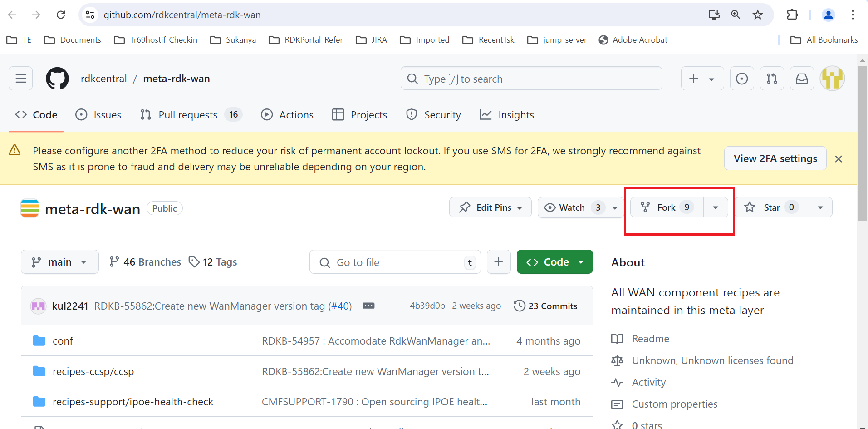The width and height of the screenshot is (868, 429).
Task: Open kul2241 avatar image
Action: click(38, 306)
